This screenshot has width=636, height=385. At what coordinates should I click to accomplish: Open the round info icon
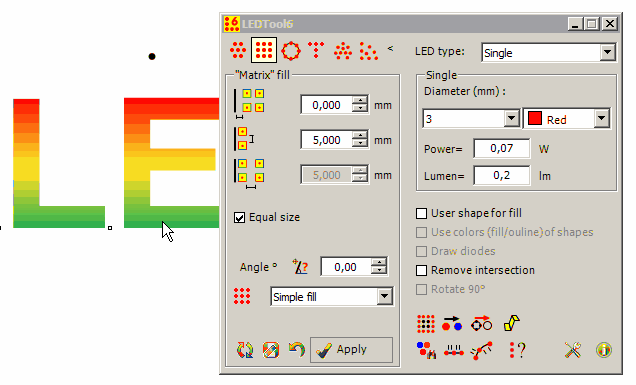[x=604, y=350]
